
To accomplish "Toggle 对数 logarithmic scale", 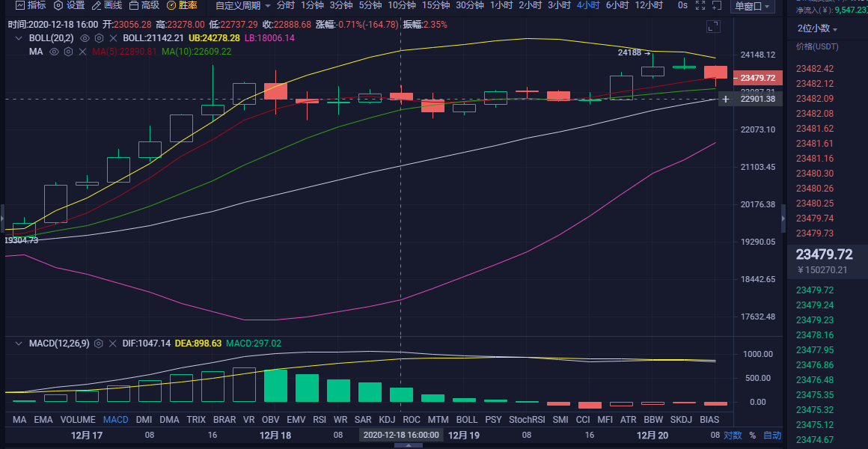I will tap(733, 436).
